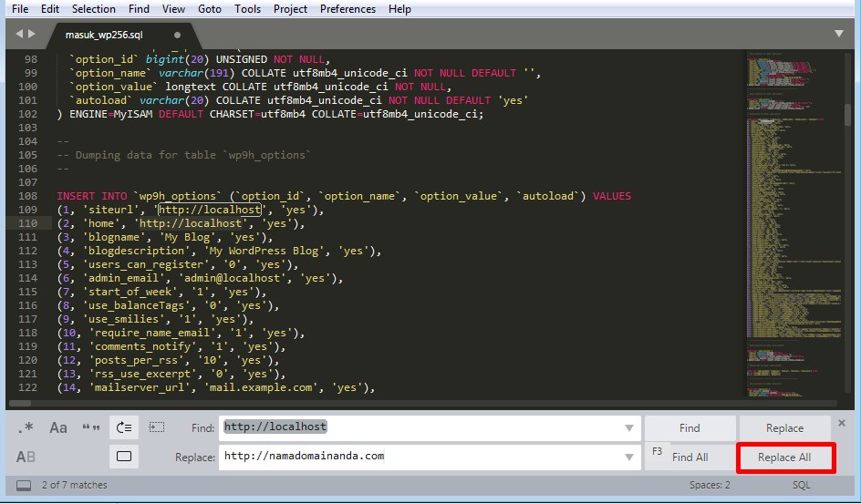
Task: Open tab list dropdown triangle
Action: pyautogui.click(x=839, y=34)
